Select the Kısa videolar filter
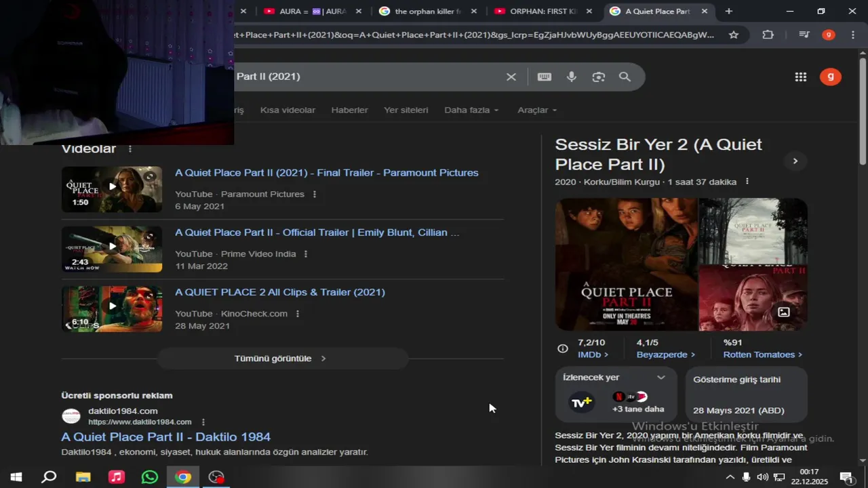Image resolution: width=868 pixels, height=488 pixels. click(x=288, y=110)
